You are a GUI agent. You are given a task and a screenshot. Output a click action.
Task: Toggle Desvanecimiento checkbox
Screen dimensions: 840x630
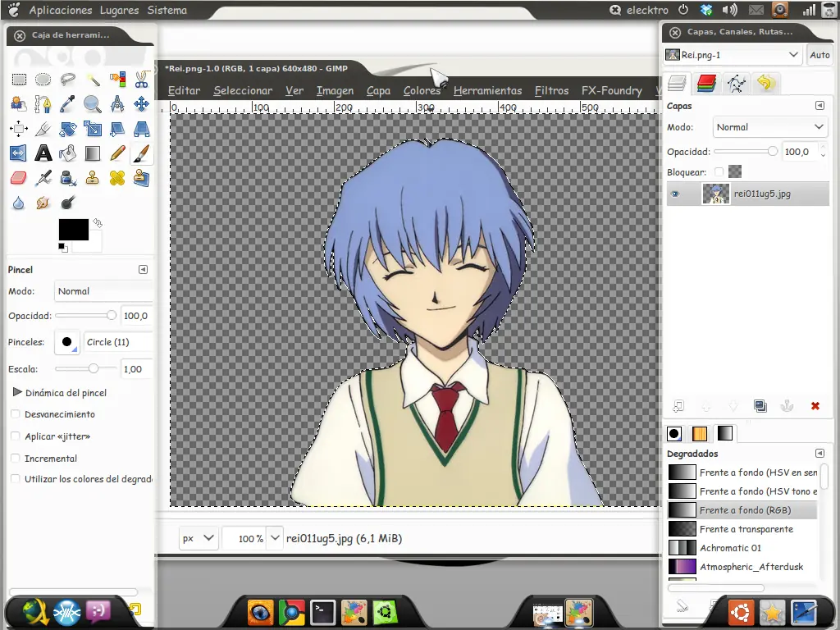(x=16, y=414)
